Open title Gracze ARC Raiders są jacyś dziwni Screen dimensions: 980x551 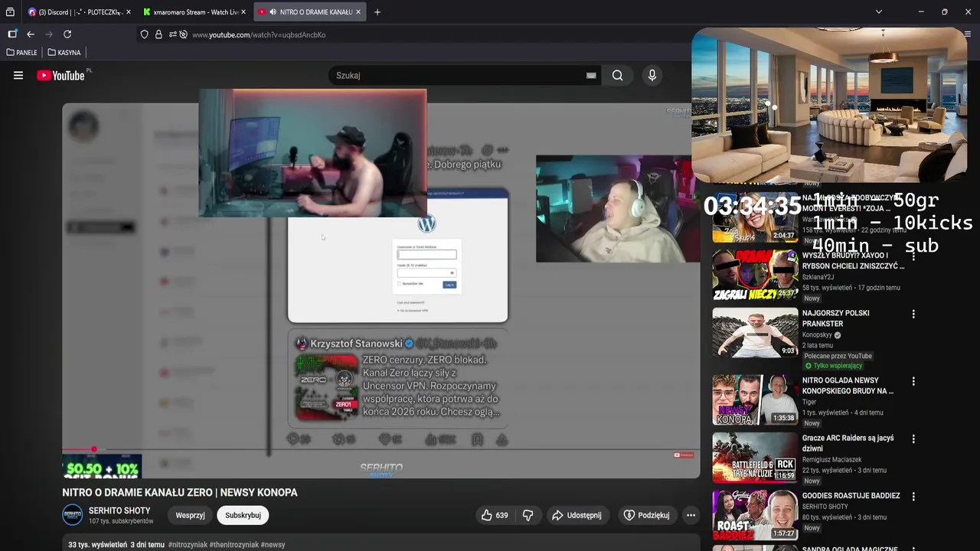[848, 443]
